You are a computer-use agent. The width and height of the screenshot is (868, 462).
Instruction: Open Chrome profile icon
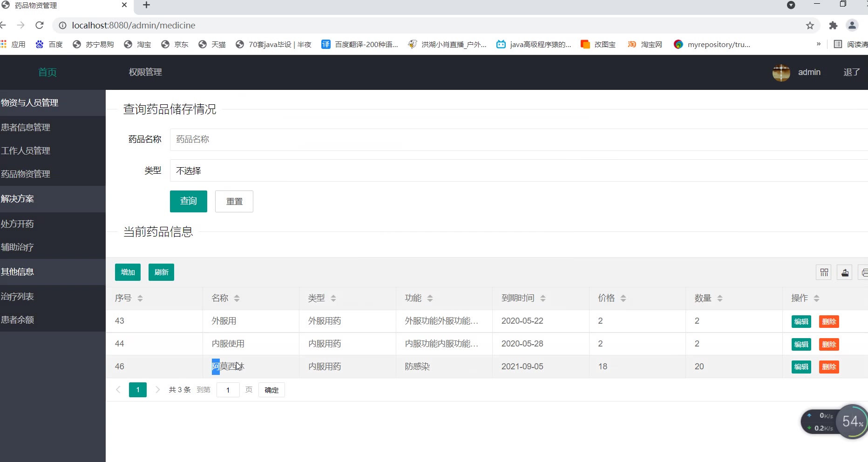click(852, 26)
